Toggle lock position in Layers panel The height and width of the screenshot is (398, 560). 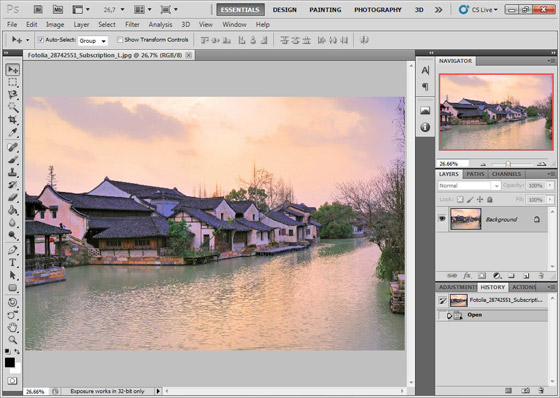(480, 199)
